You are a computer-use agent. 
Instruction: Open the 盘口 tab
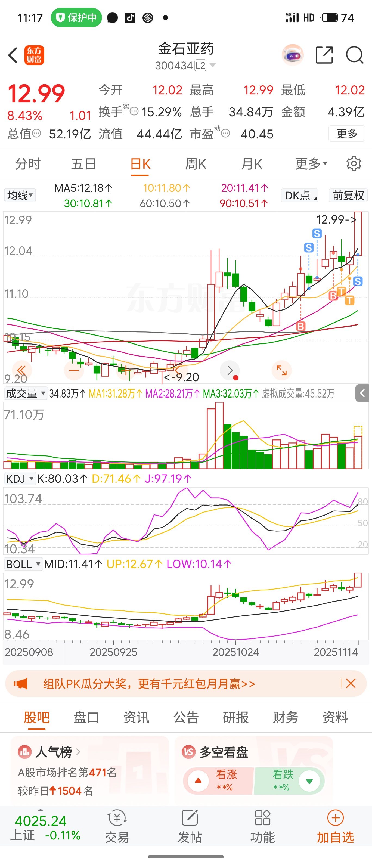86,717
